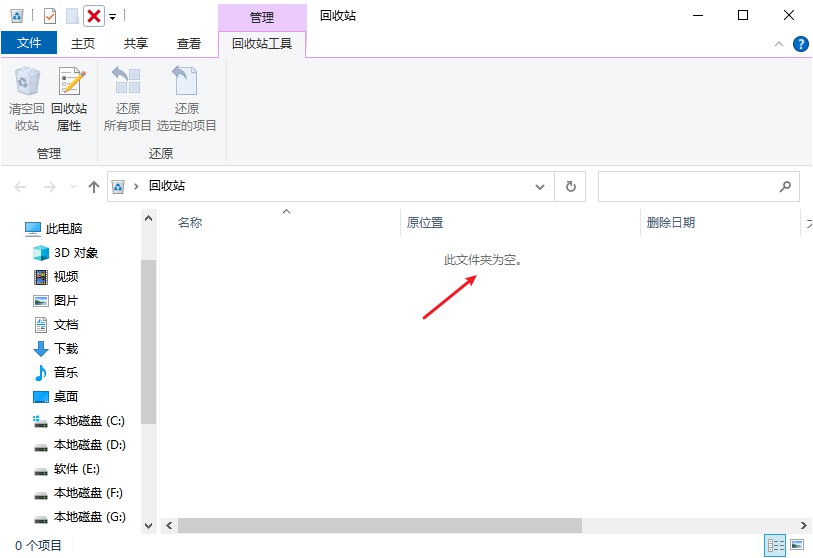Click the 管理 contextual tab header
Image resolution: width=813 pixels, height=558 pixels.
(262, 17)
